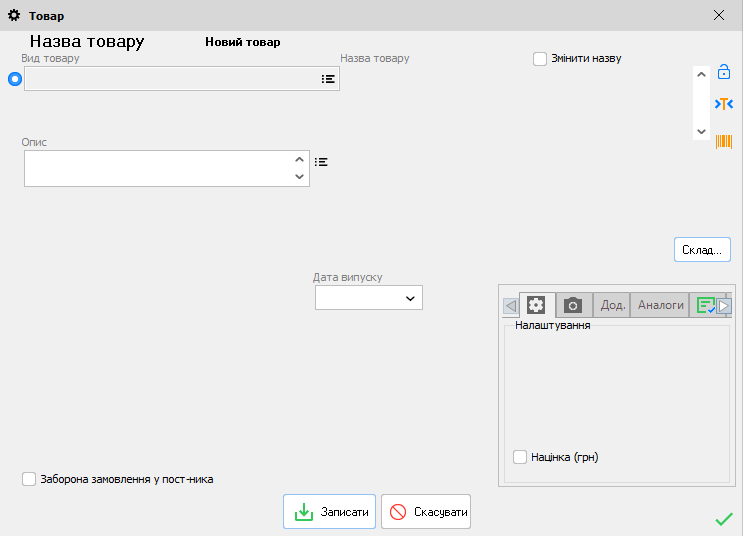This screenshot has height=536, width=743.
Task: Enable the Змінити назву checkbox
Action: pos(540,59)
